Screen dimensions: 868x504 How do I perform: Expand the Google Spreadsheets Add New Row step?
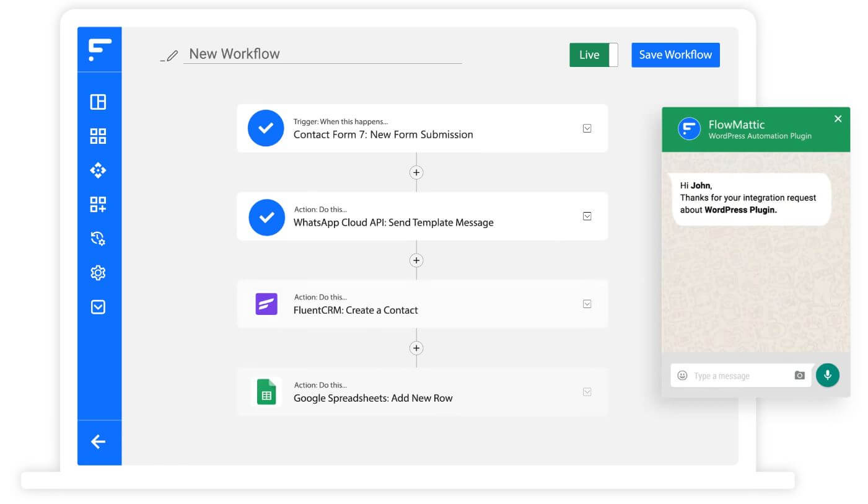coord(587,392)
